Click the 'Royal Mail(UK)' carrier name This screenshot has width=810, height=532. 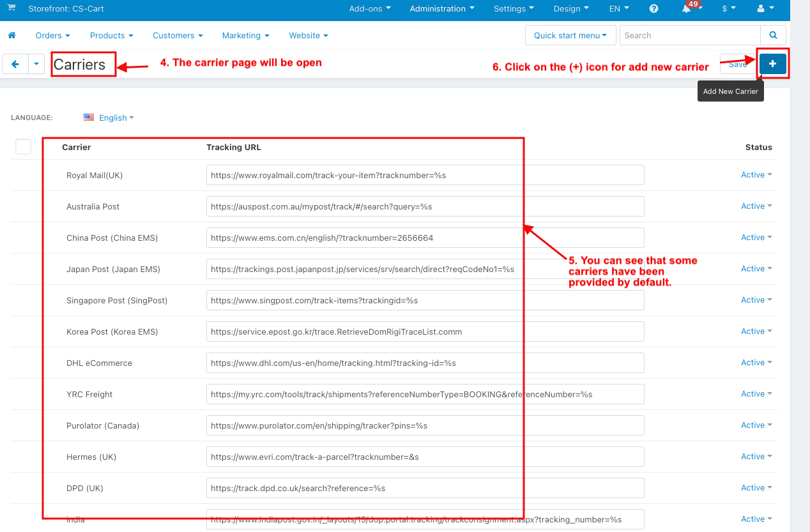pos(95,175)
